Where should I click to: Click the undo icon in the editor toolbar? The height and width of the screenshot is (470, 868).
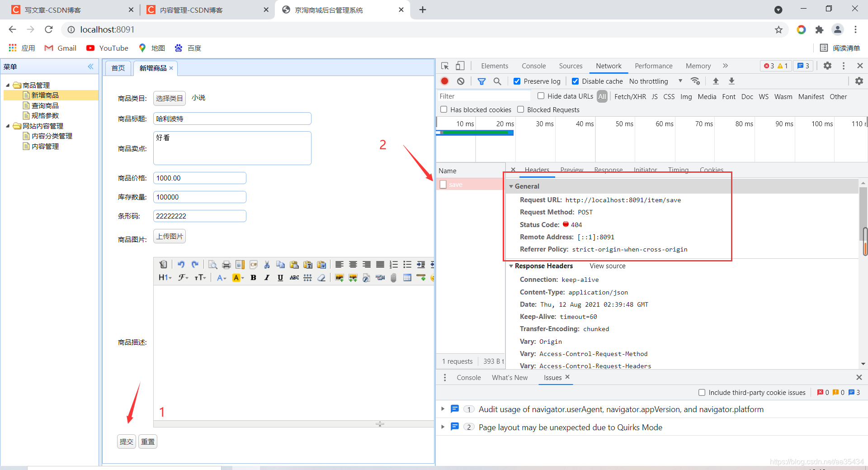click(181, 265)
